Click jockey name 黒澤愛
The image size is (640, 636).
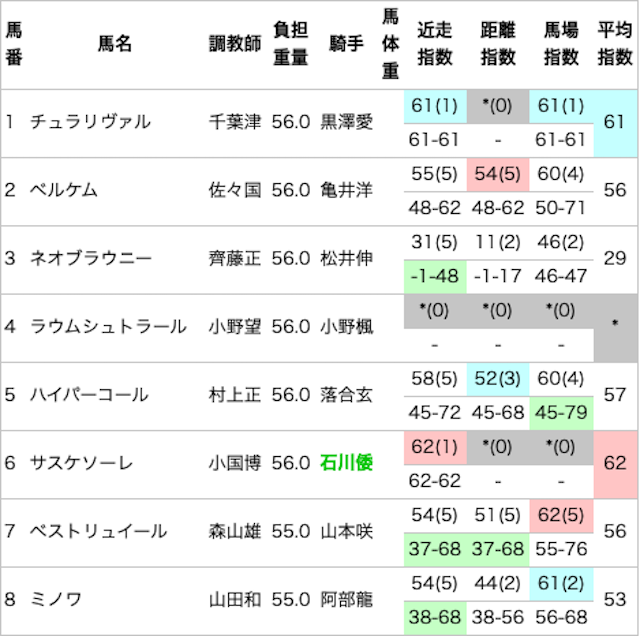346,122
